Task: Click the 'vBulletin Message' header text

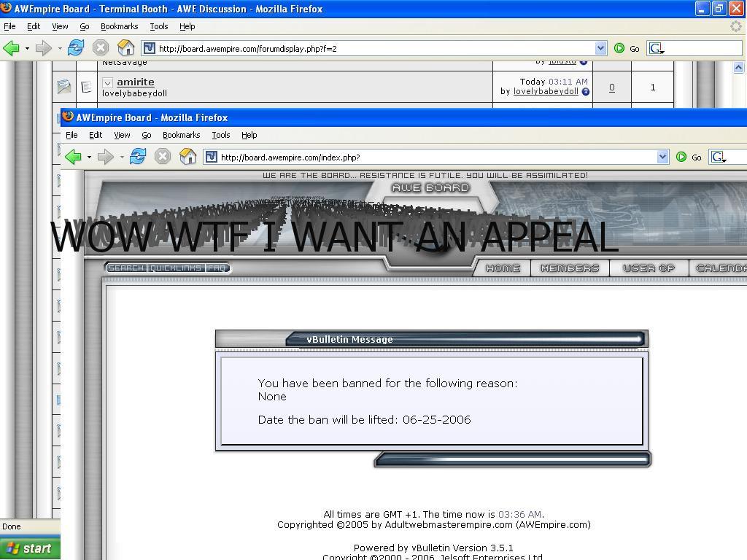Action: click(349, 339)
